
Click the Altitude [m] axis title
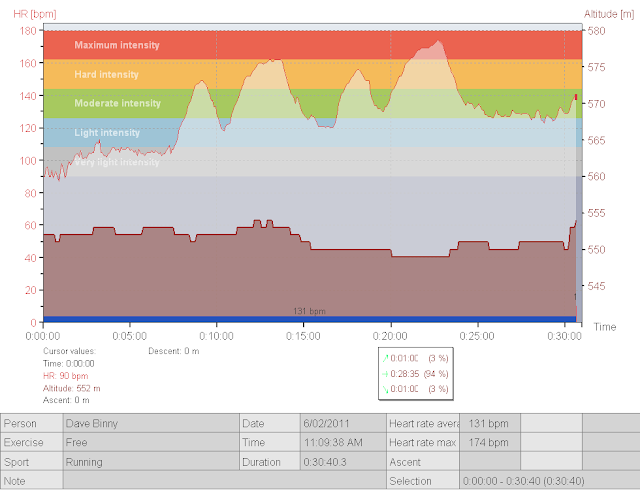tap(609, 14)
